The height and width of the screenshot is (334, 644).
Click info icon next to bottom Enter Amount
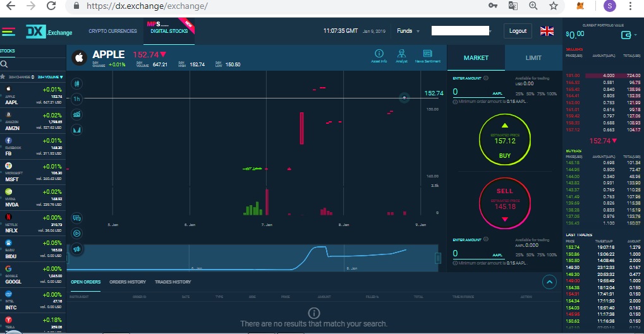coord(486,239)
